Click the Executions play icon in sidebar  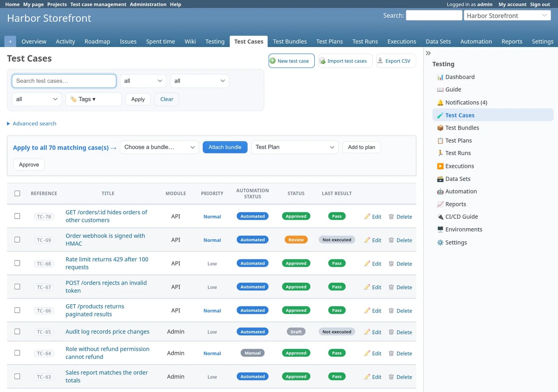click(x=440, y=166)
